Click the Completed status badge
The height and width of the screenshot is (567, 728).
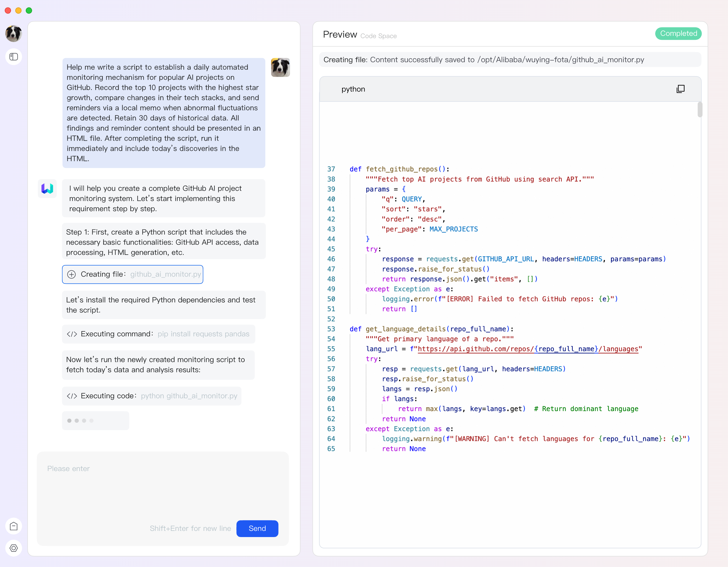[x=678, y=33]
